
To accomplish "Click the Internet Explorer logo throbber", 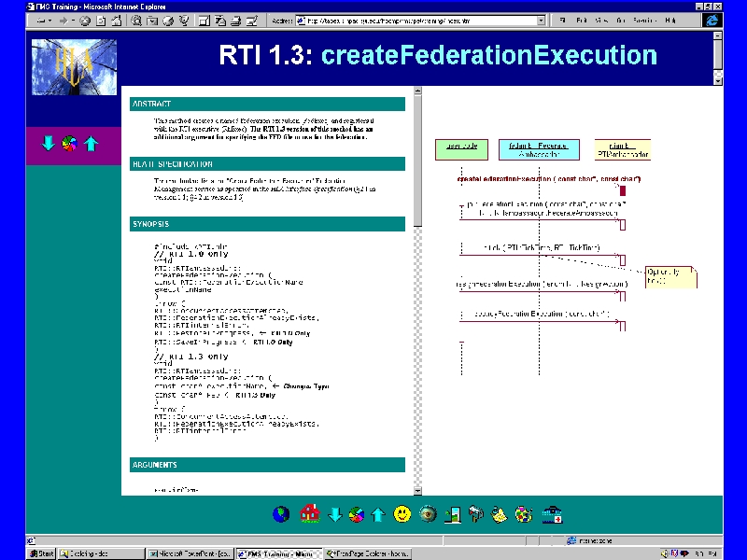I will coord(712,21).
